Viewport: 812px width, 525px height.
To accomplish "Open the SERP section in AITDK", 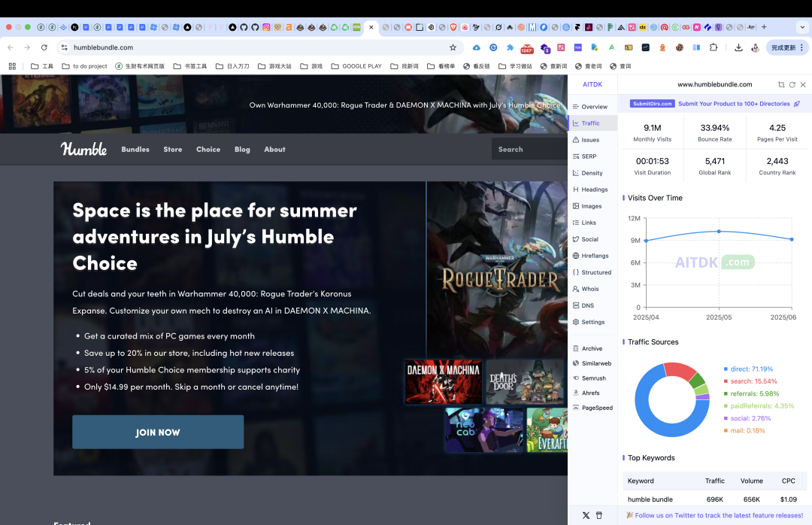I will 585,156.
